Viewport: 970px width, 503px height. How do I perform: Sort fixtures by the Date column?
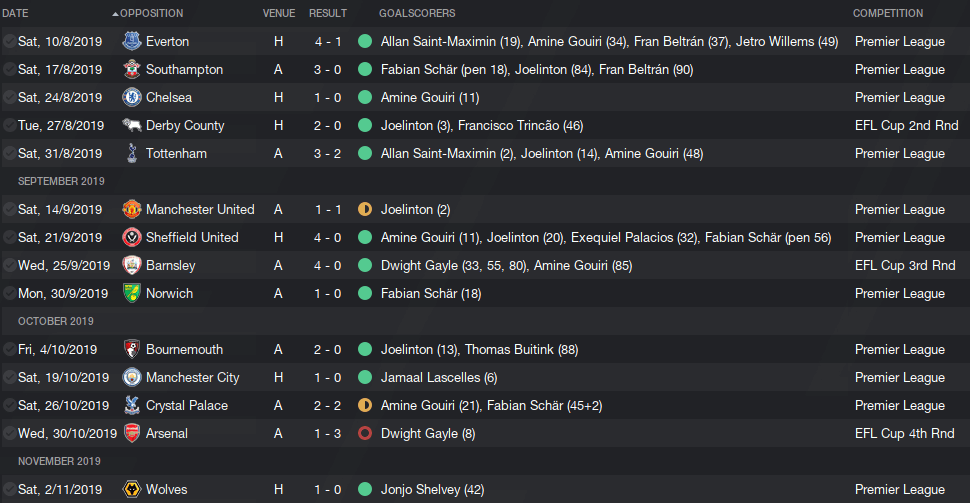15,13
